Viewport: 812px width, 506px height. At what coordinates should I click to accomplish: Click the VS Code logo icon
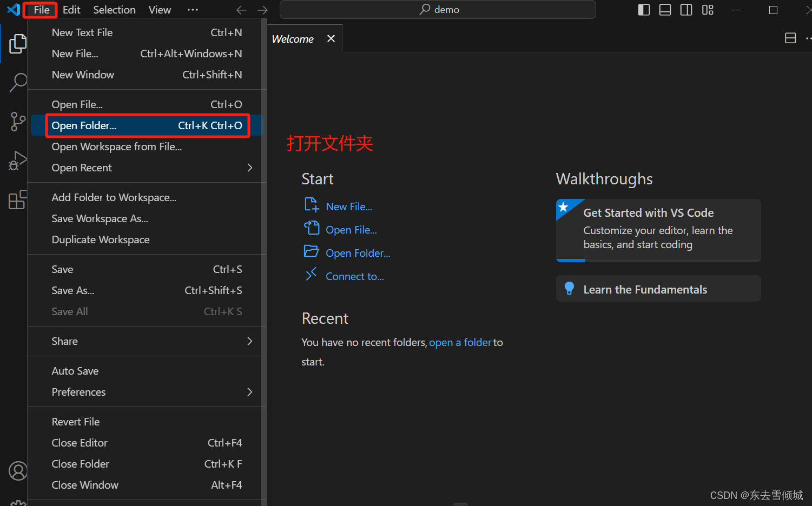click(x=14, y=9)
